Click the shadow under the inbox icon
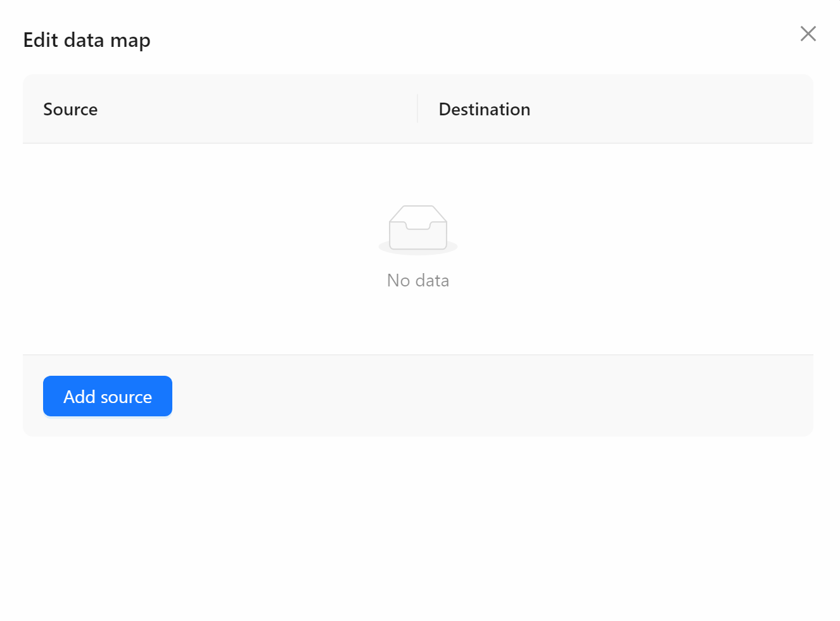The width and height of the screenshot is (840, 621). point(418,249)
